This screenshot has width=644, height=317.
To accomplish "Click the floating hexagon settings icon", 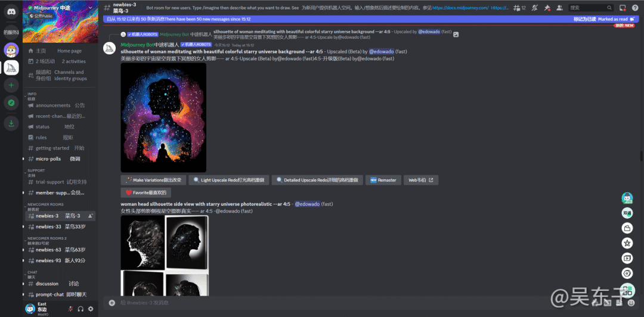I will pos(627,273).
